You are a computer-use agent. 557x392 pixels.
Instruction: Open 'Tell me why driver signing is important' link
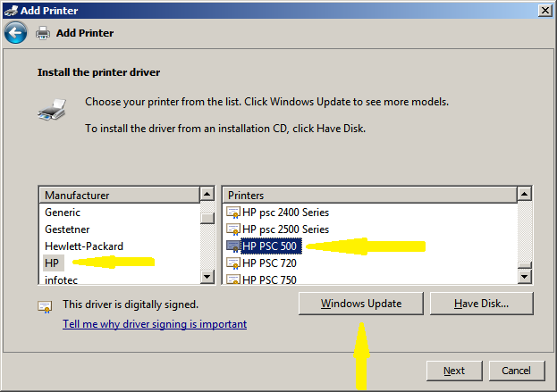[x=155, y=324]
